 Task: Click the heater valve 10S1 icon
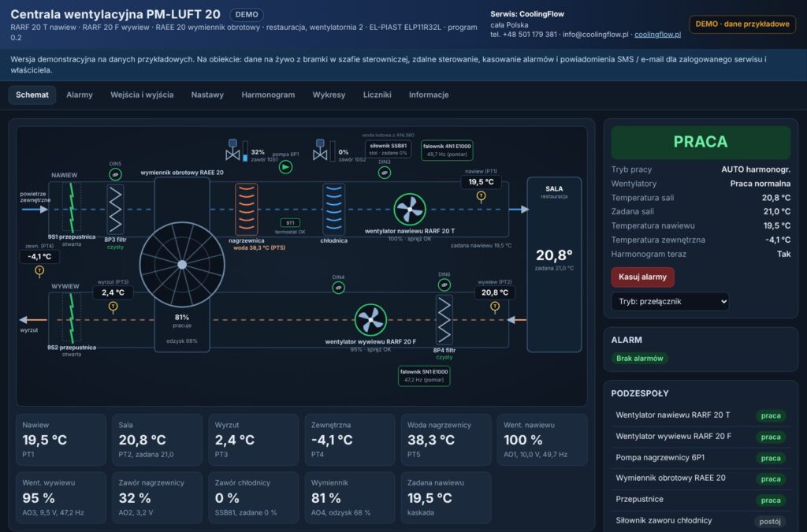[232, 150]
